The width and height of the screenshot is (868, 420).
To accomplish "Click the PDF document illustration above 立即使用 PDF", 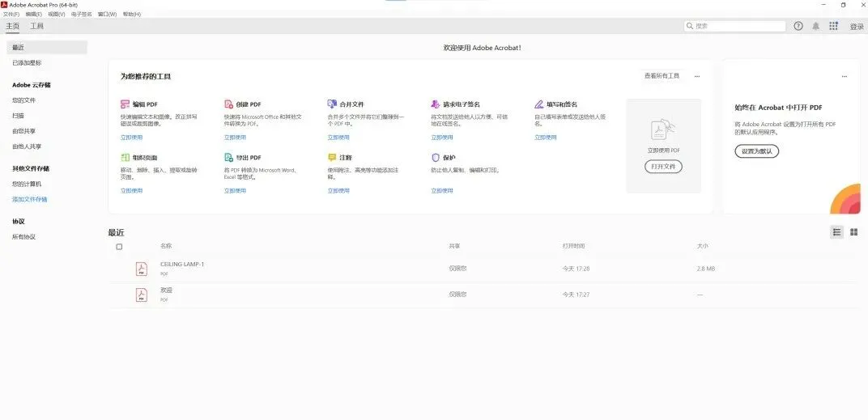I will click(663, 130).
